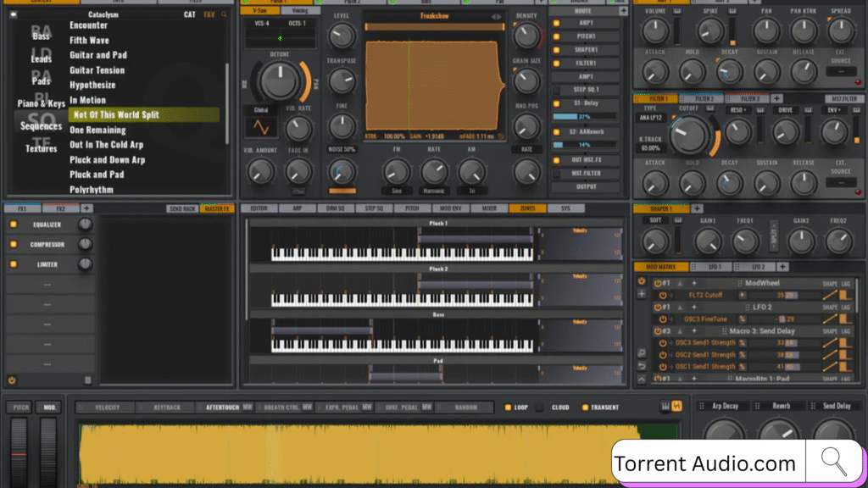Click the plus icon after the LFO 2 tab
This screenshot has width=868, height=488.
click(778, 268)
